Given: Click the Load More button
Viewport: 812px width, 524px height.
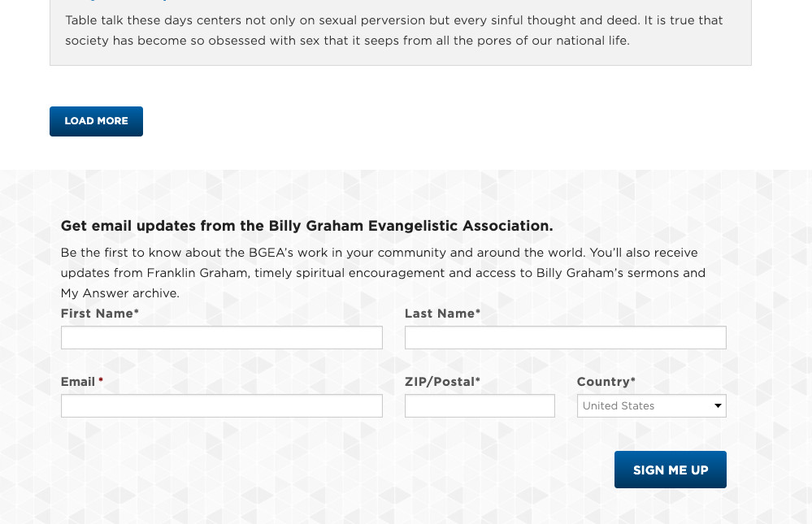Looking at the screenshot, I should coord(96,121).
